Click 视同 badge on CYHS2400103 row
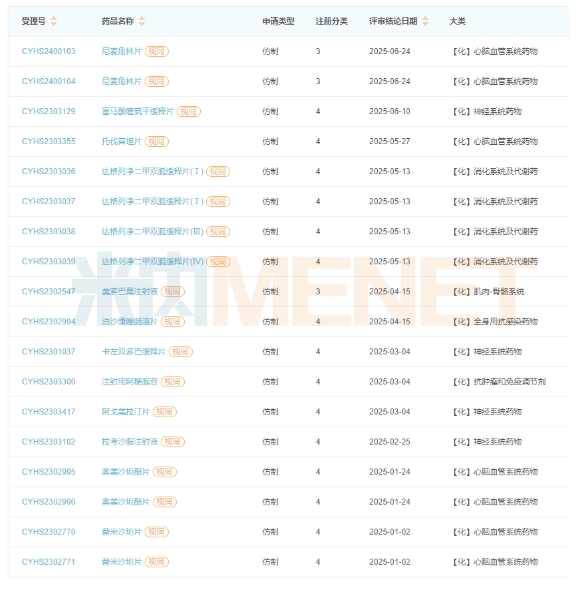The width and height of the screenshot is (580, 592). tap(157, 51)
